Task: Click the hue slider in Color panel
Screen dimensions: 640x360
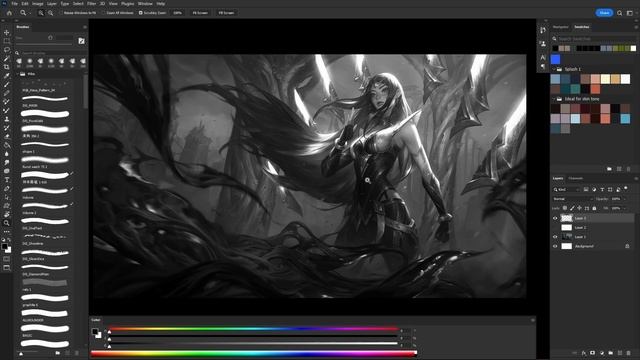Action: (x=253, y=329)
